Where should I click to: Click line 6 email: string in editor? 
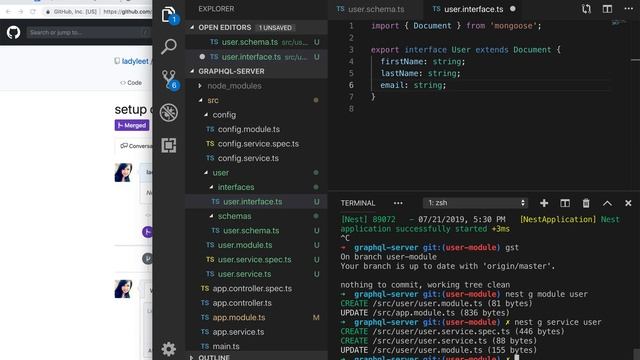coord(413,85)
